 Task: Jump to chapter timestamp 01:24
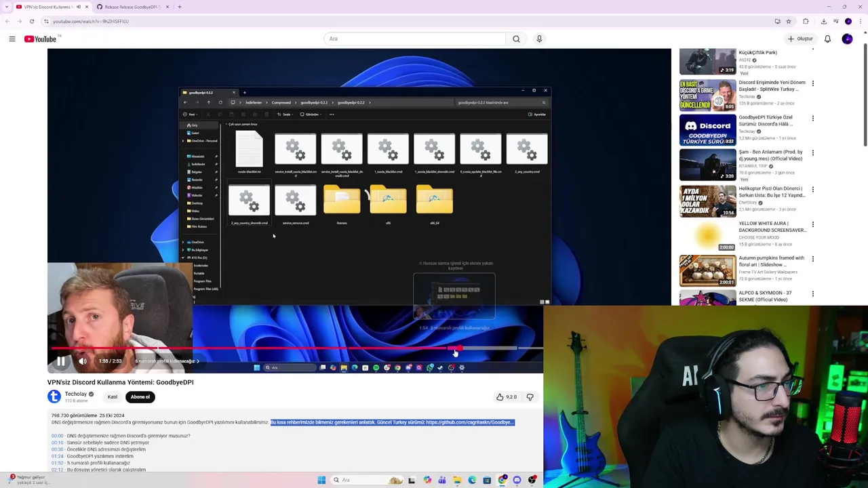(57, 456)
